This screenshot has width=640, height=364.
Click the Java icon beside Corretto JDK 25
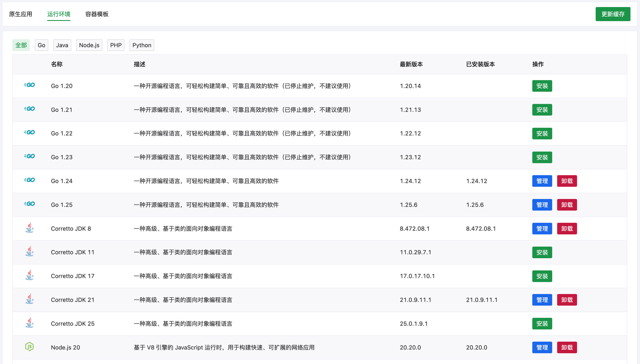click(x=29, y=323)
